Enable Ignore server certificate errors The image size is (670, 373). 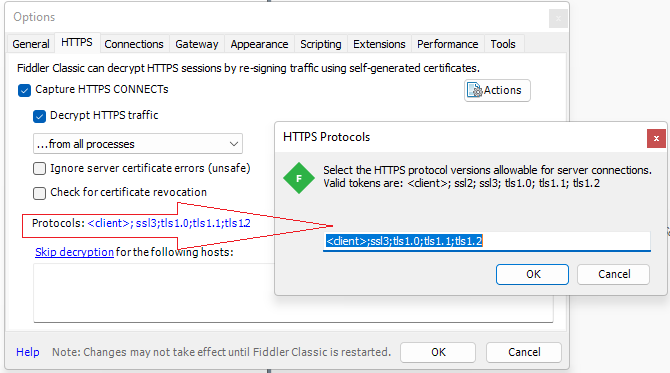(x=39, y=168)
